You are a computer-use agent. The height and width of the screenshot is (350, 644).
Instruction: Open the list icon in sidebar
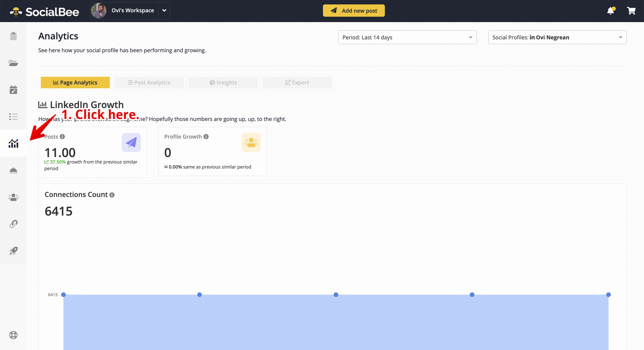tap(13, 117)
